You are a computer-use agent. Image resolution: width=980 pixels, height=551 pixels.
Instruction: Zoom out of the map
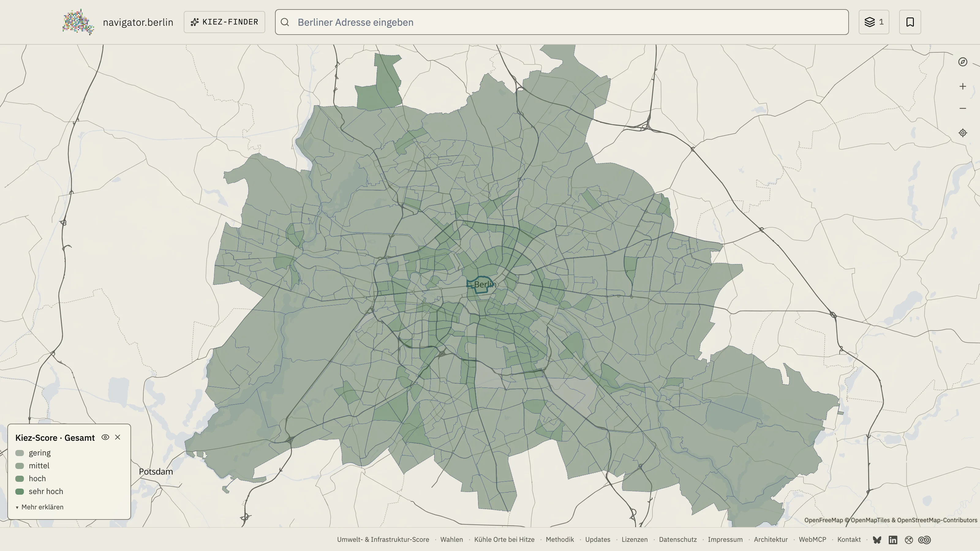tap(963, 108)
